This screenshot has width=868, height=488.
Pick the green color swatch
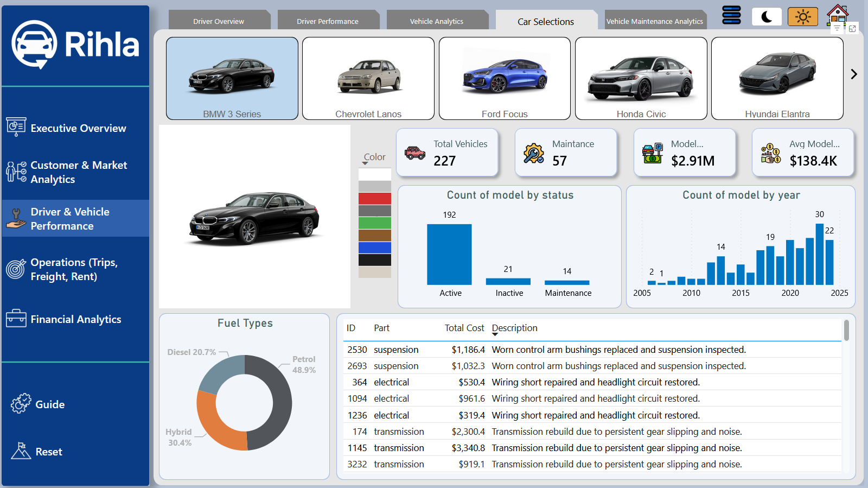375,223
